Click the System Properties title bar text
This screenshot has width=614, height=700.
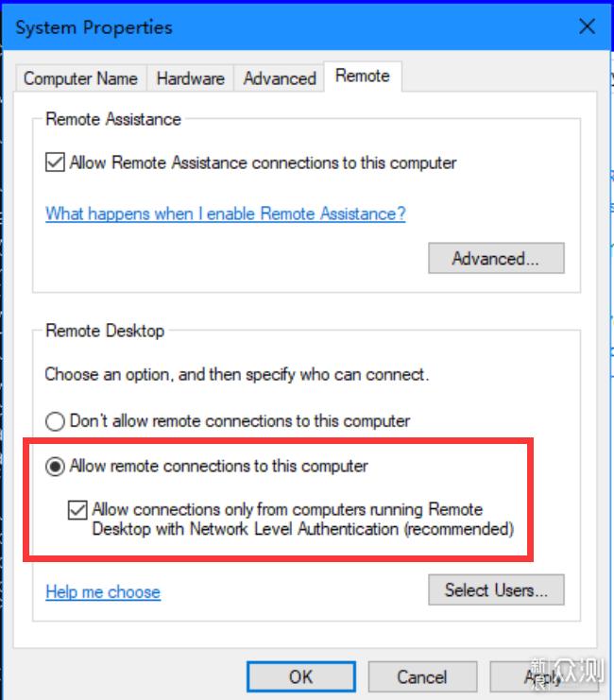pos(94,27)
